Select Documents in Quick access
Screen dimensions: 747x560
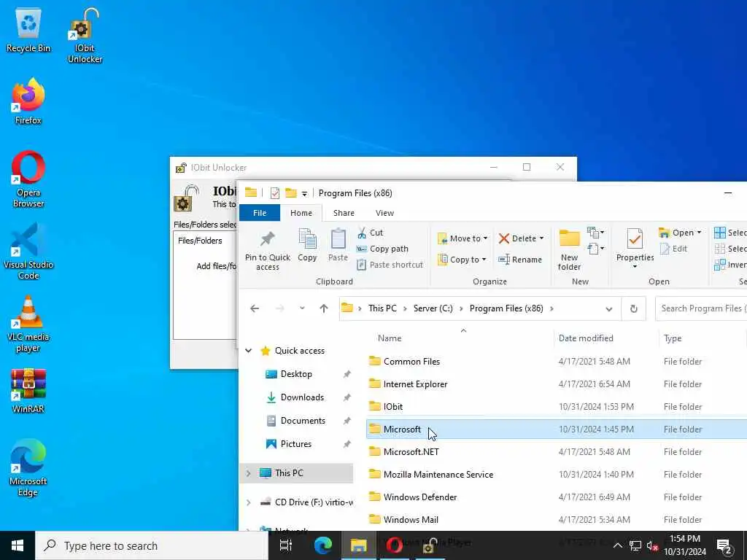(303, 421)
